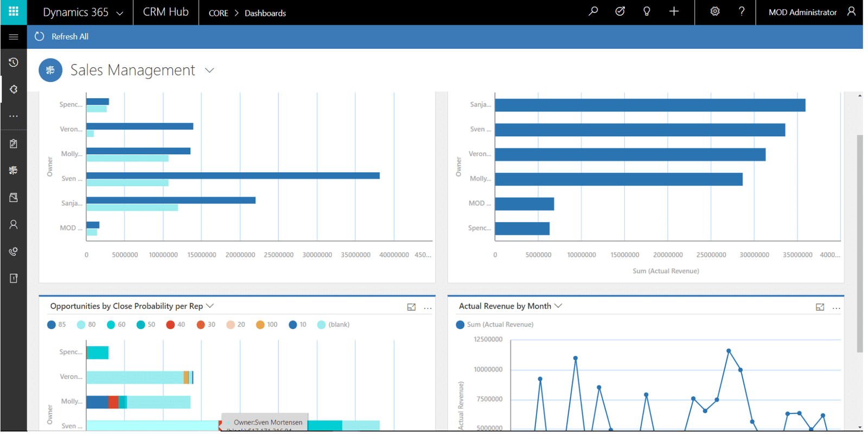Click the sidebar more ellipsis icon
The image size is (868, 436).
(x=14, y=116)
